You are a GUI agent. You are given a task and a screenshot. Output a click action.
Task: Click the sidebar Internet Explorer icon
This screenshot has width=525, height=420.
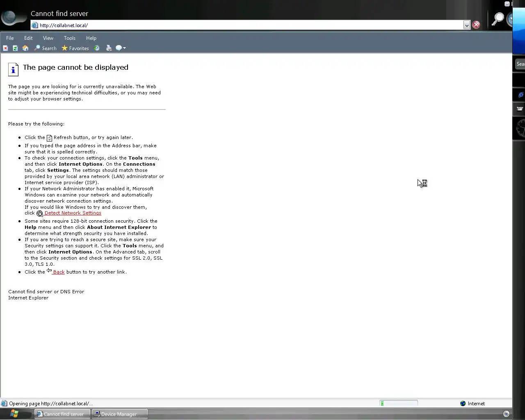520,95
